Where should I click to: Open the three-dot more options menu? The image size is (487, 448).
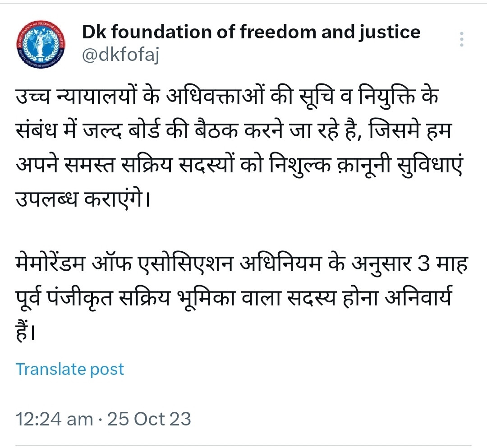pos(461,39)
